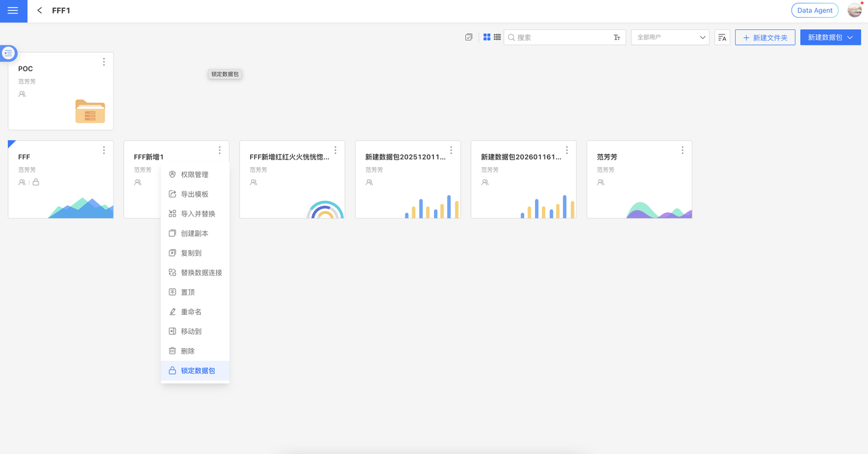Viewport: 868px width, 454px height.
Task: Click the user avatar in top right
Action: coord(854,10)
